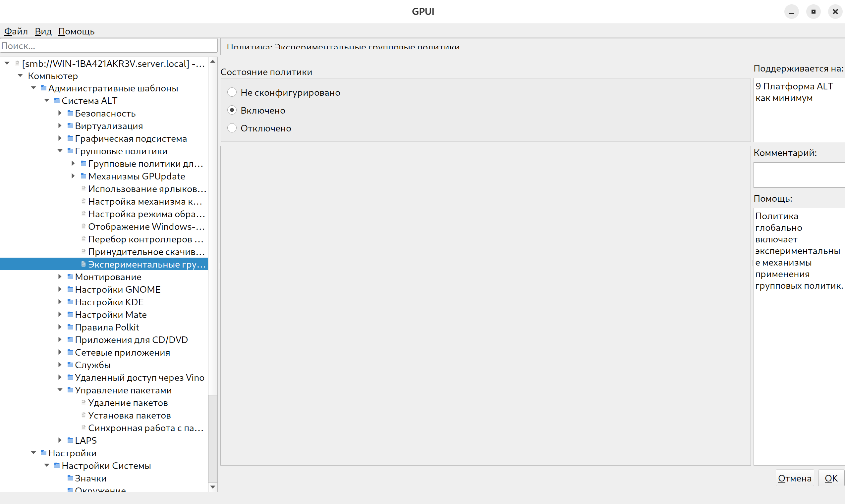Click into the Поиск search field

click(x=109, y=46)
